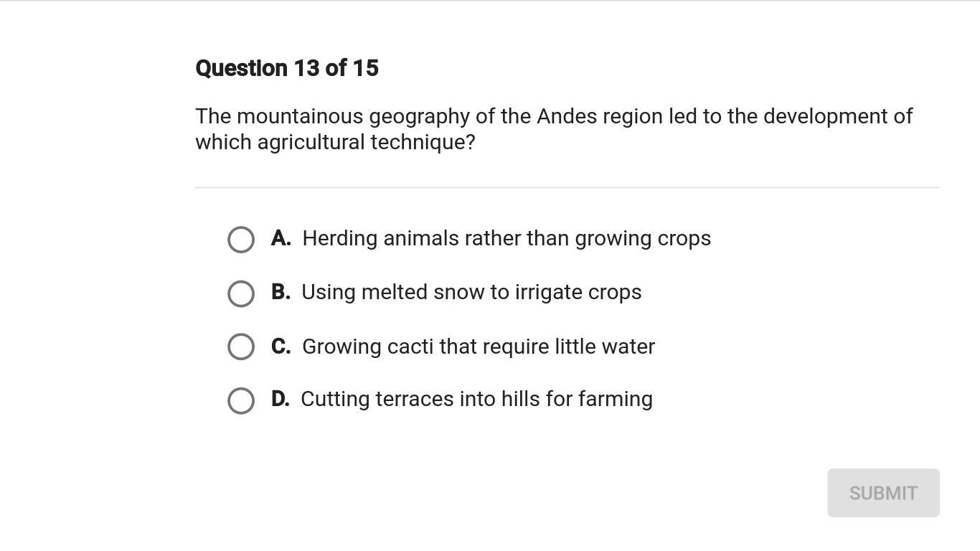Choose "Growing cacti that require little water" text
Screen dimensions: 980x551
(479, 347)
